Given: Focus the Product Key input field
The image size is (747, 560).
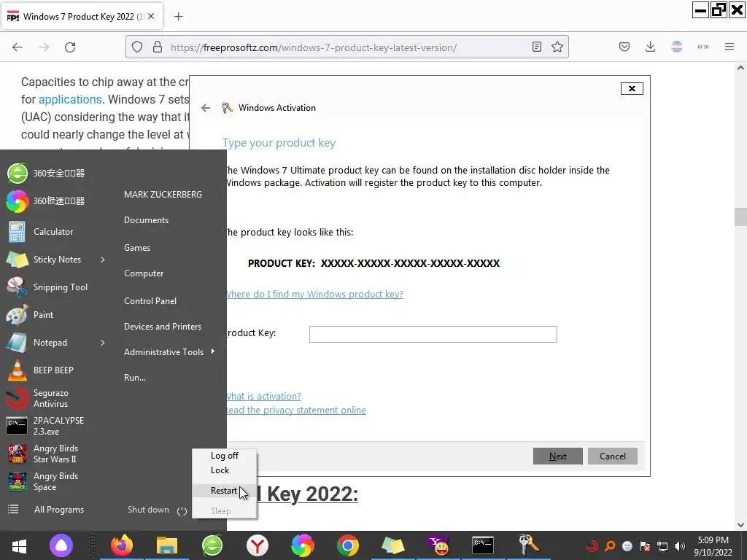Looking at the screenshot, I should [x=433, y=334].
